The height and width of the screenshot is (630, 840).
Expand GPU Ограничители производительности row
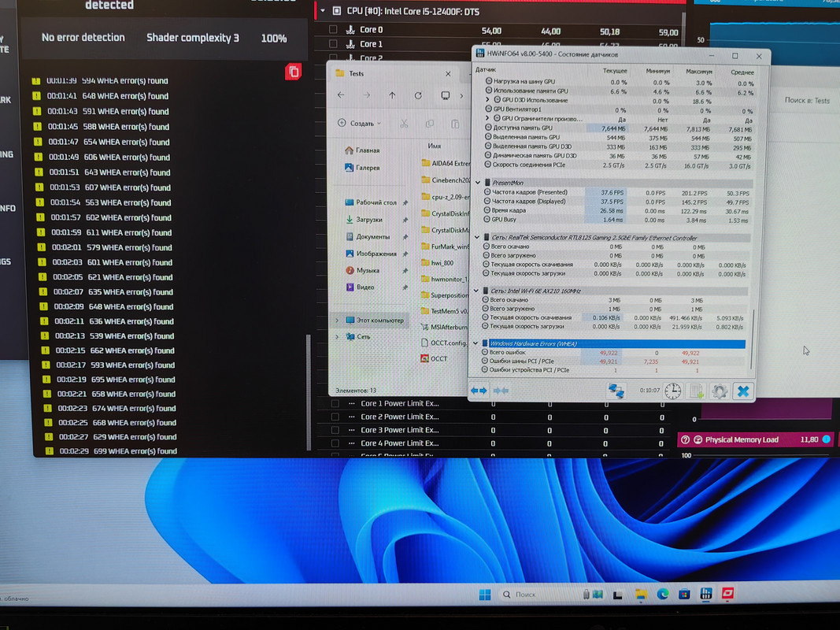click(487, 118)
